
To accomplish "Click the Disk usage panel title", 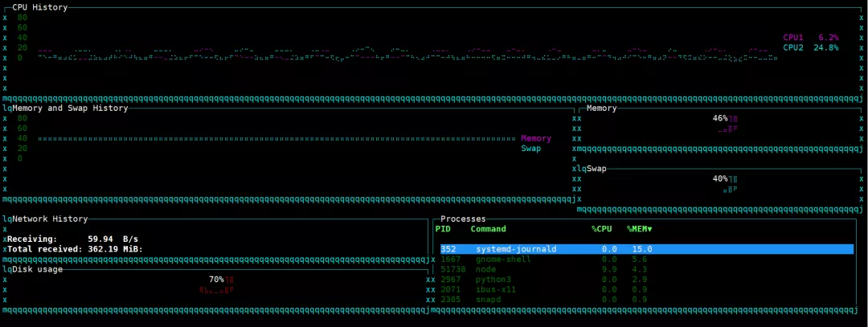I will (x=37, y=269).
